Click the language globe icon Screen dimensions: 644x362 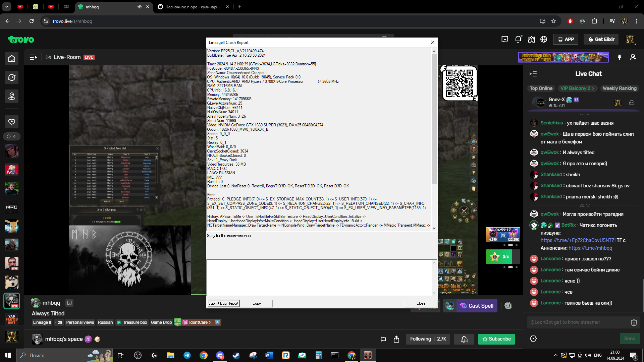pos(544,39)
